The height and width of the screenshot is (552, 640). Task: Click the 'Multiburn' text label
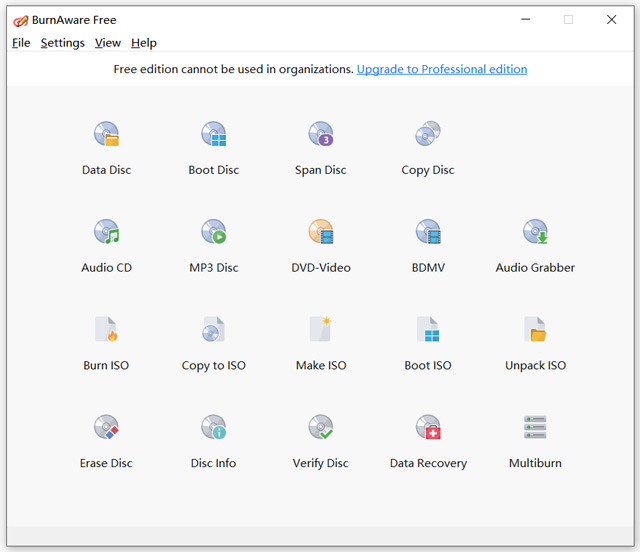pos(535,463)
